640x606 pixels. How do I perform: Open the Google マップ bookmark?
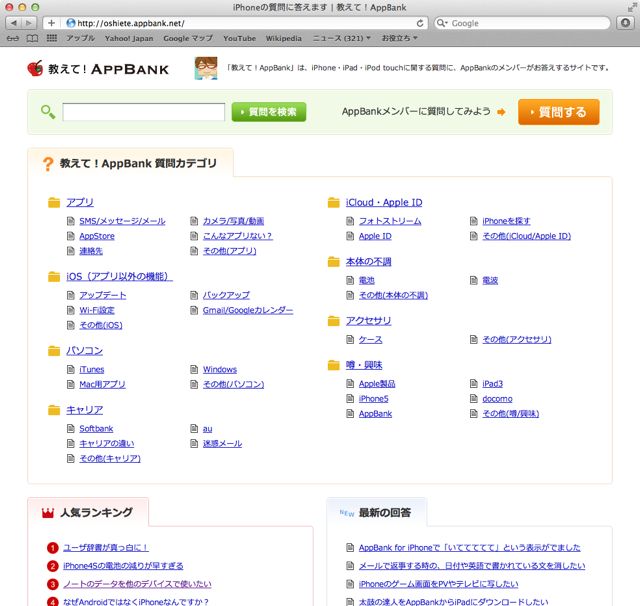[x=188, y=38]
